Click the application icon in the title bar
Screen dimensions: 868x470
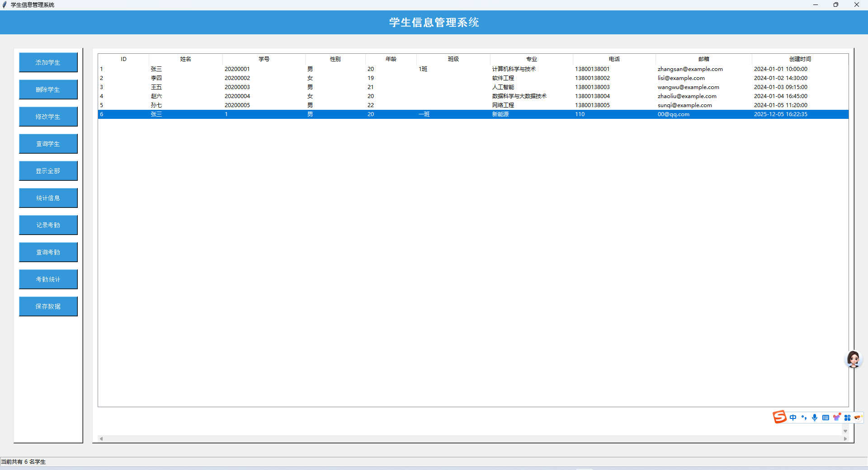(x=5, y=5)
